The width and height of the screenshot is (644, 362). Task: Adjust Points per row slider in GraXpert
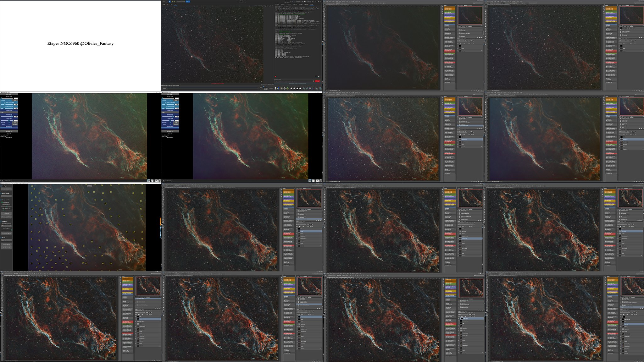point(6,206)
